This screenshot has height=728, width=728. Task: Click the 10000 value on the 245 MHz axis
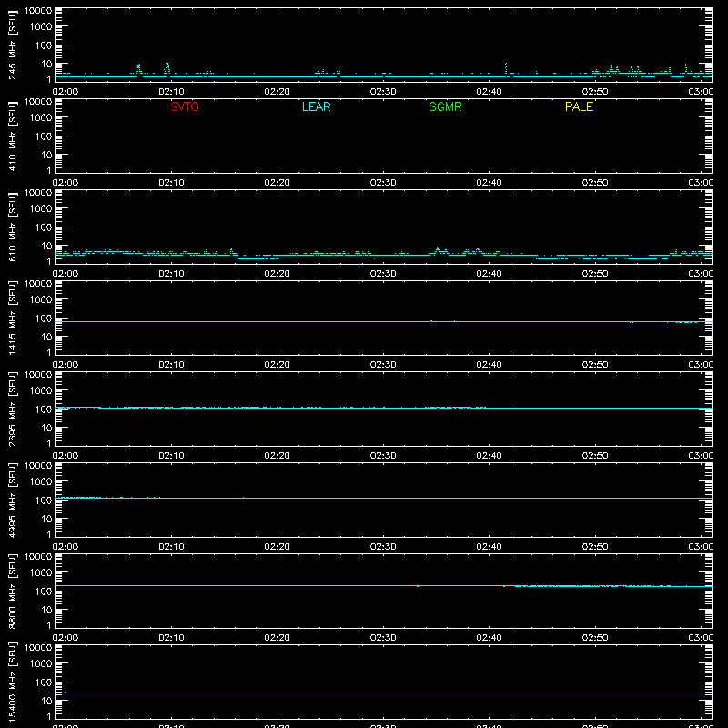(38, 11)
